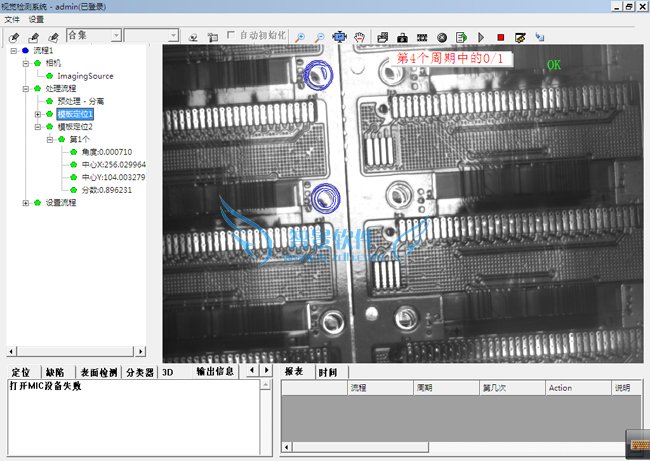This screenshot has width=650, height=461.
Task: Click the edit note pencil icon
Action: click(520, 37)
